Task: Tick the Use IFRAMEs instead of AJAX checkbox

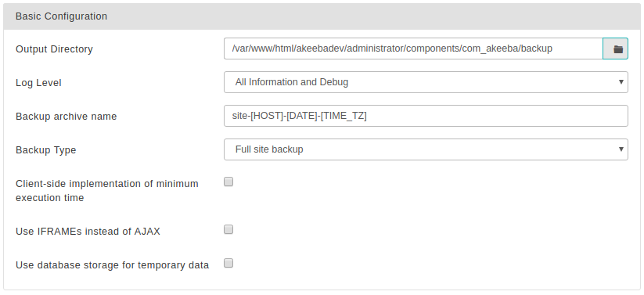Action: coord(228,229)
